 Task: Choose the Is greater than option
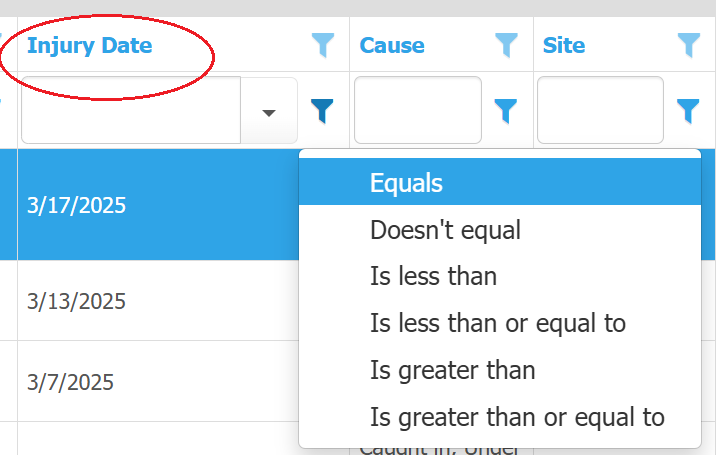tap(452, 370)
